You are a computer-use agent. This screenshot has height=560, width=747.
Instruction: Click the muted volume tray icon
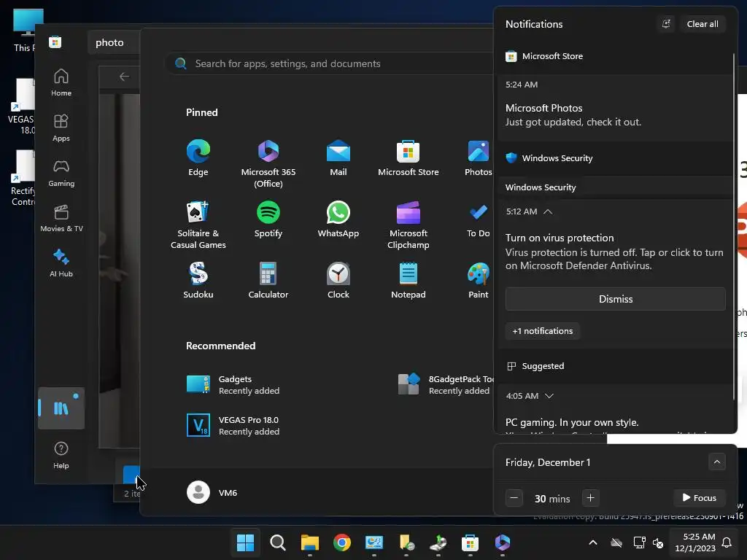coord(658,542)
